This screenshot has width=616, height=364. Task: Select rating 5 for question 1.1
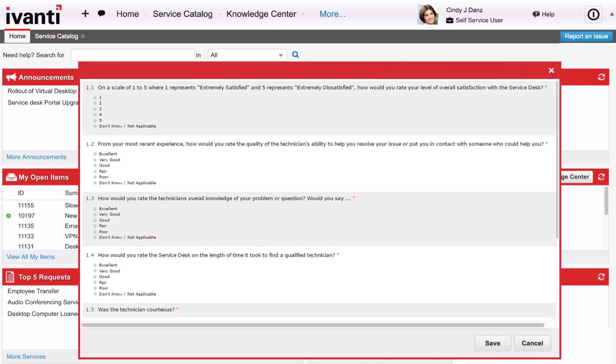pyautogui.click(x=95, y=121)
